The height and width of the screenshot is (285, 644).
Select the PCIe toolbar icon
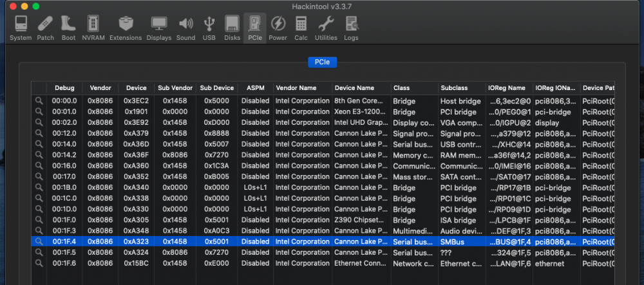[x=254, y=28]
